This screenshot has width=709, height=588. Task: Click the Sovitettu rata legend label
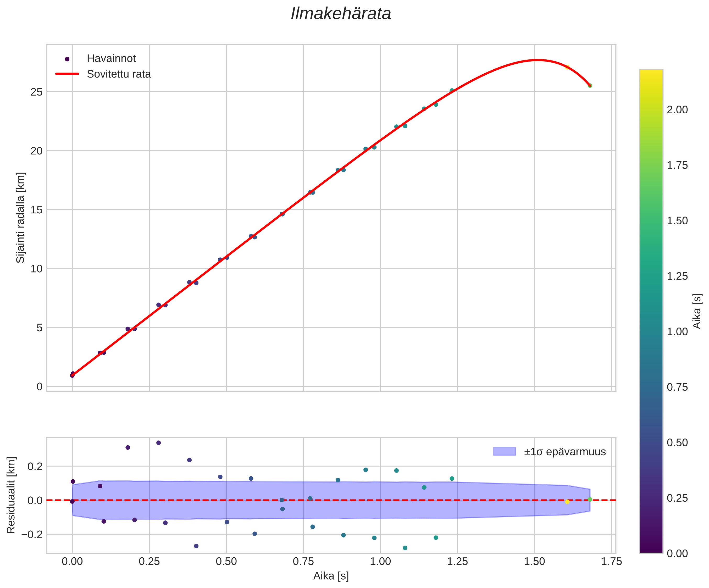(119, 74)
